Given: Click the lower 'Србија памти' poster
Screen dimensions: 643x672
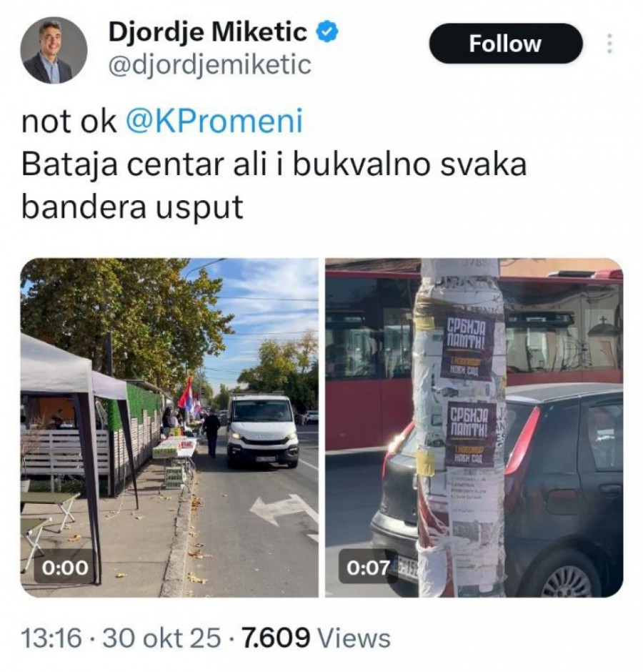Looking at the screenshot, I should click(469, 435).
